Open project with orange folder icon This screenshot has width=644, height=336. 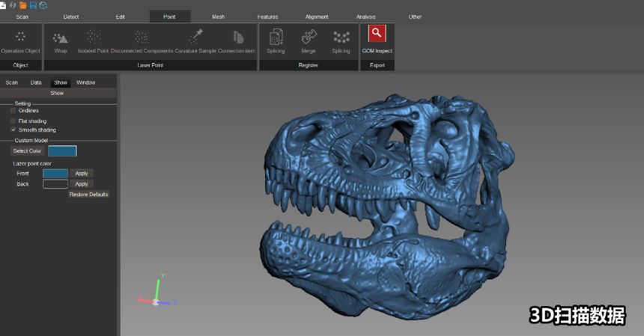coord(23,5)
